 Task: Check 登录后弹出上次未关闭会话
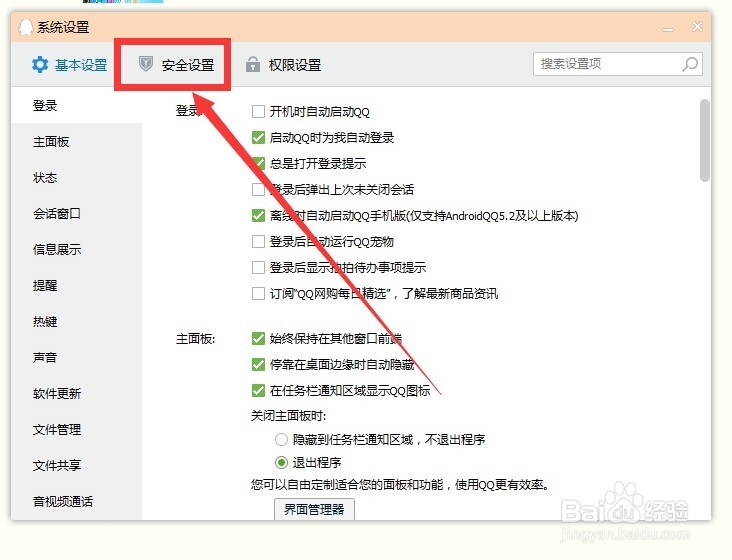[x=258, y=189]
